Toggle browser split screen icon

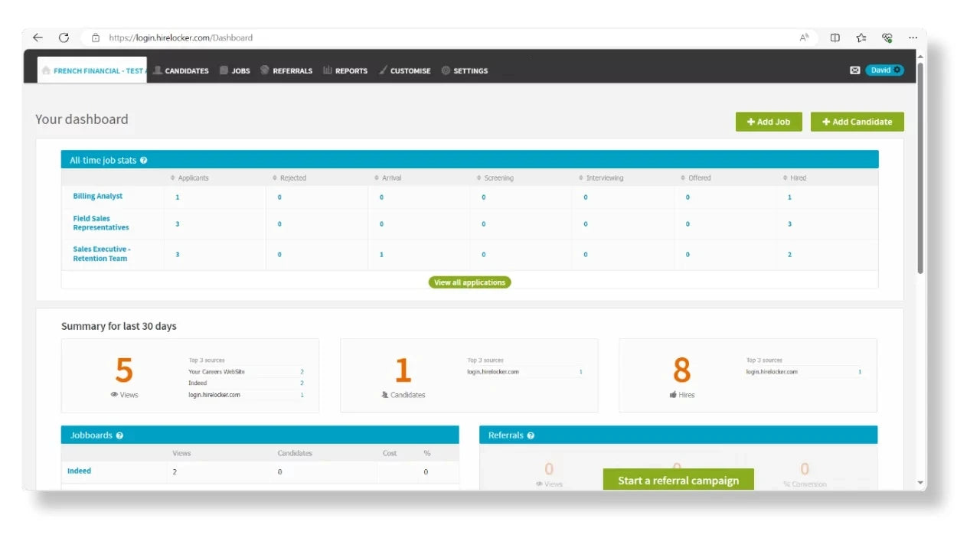point(835,37)
